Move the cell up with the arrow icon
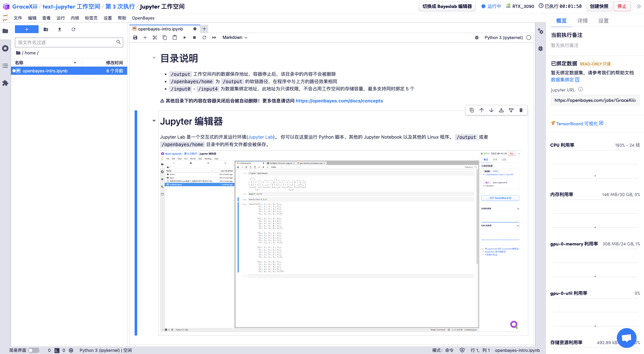The height and width of the screenshot is (354, 644). pos(482,110)
